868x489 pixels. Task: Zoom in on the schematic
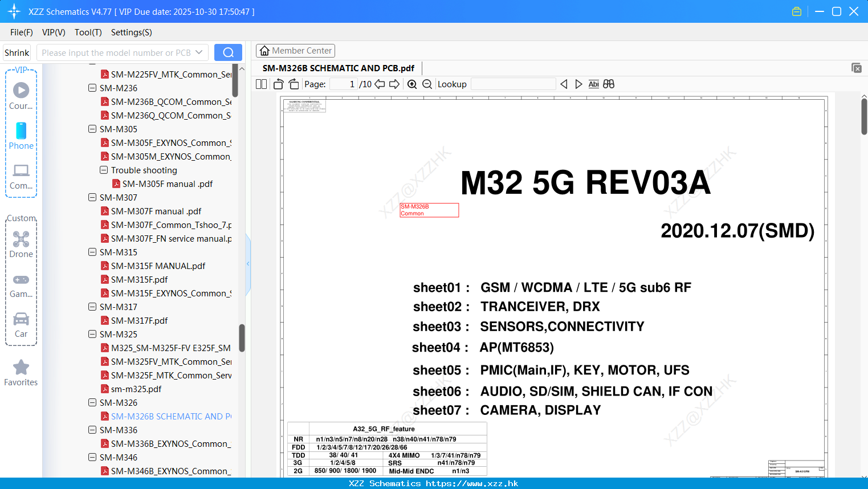pyautogui.click(x=412, y=84)
